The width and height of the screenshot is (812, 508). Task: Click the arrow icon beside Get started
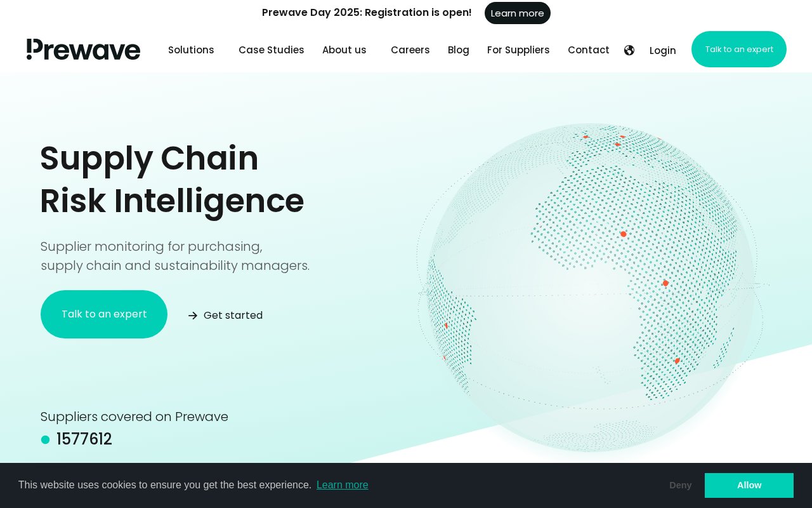coord(193,316)
